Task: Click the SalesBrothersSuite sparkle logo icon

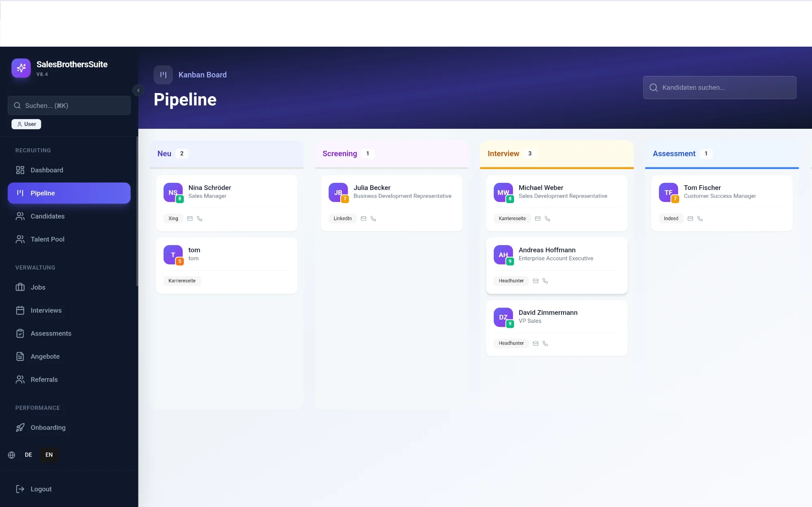Action: [x=21, y=68]
